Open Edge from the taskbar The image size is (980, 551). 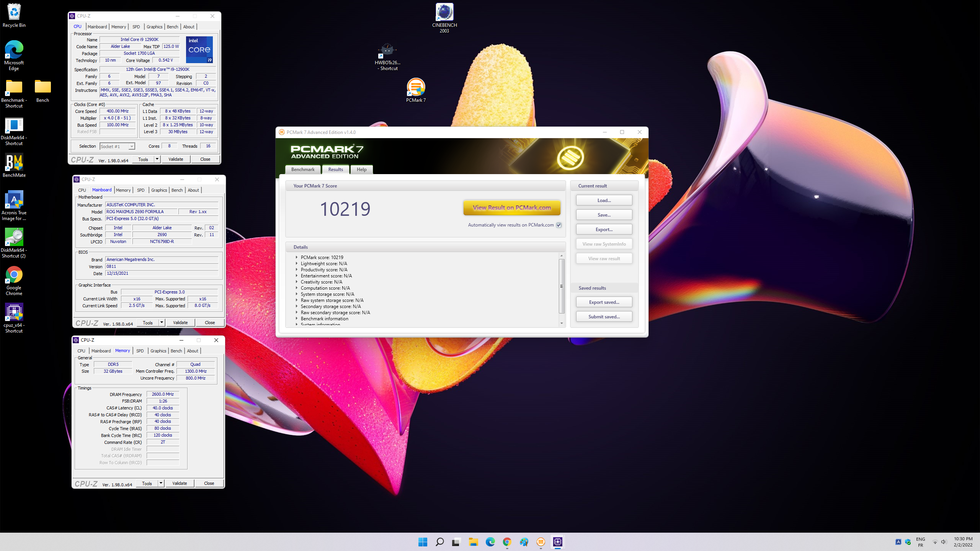coord(490,542)
